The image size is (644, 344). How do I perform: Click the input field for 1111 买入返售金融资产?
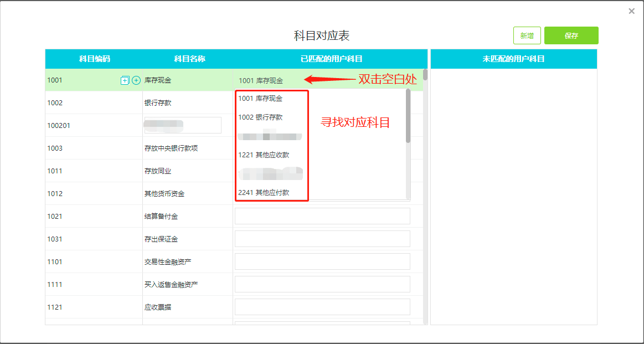(x=322, y=284)
